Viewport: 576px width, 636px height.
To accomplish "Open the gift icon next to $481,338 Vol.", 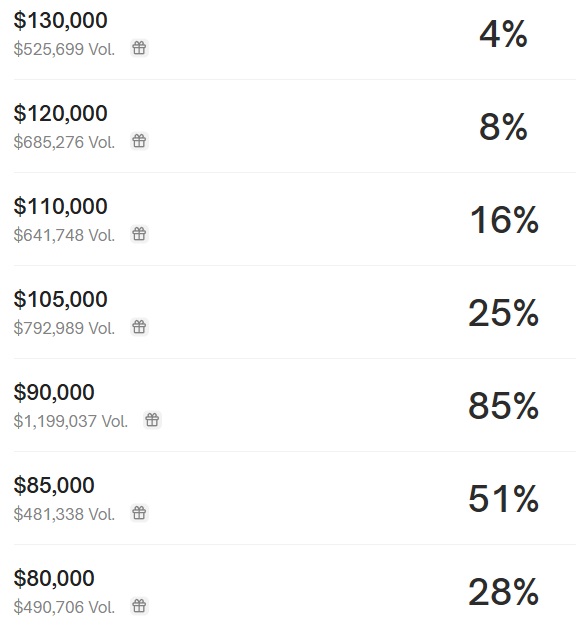I will [139, 513].
